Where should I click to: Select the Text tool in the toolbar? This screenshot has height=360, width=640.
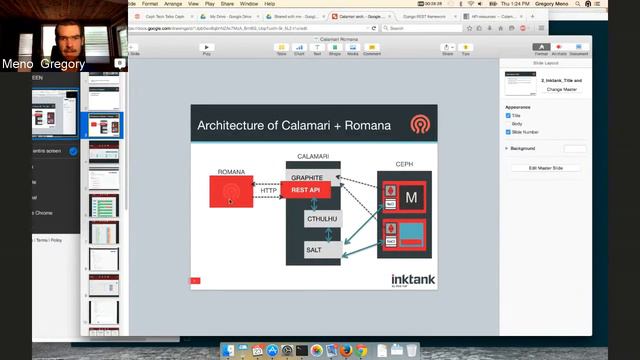pyautogui.click(x=317, y=48)
